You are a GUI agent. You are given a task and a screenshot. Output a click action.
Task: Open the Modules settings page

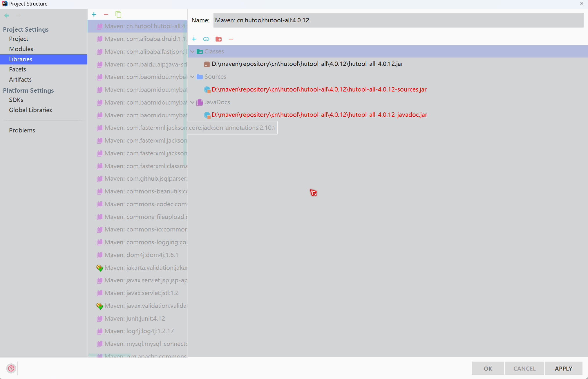21,49
